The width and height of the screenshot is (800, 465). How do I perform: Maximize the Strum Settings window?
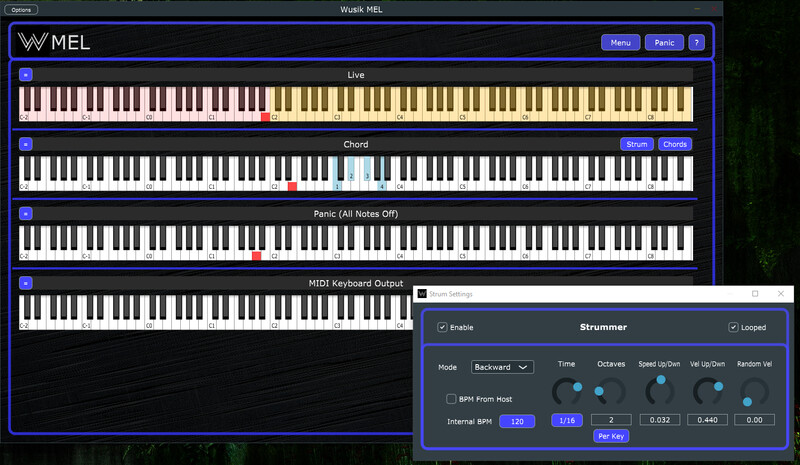(x=755, y=293)
